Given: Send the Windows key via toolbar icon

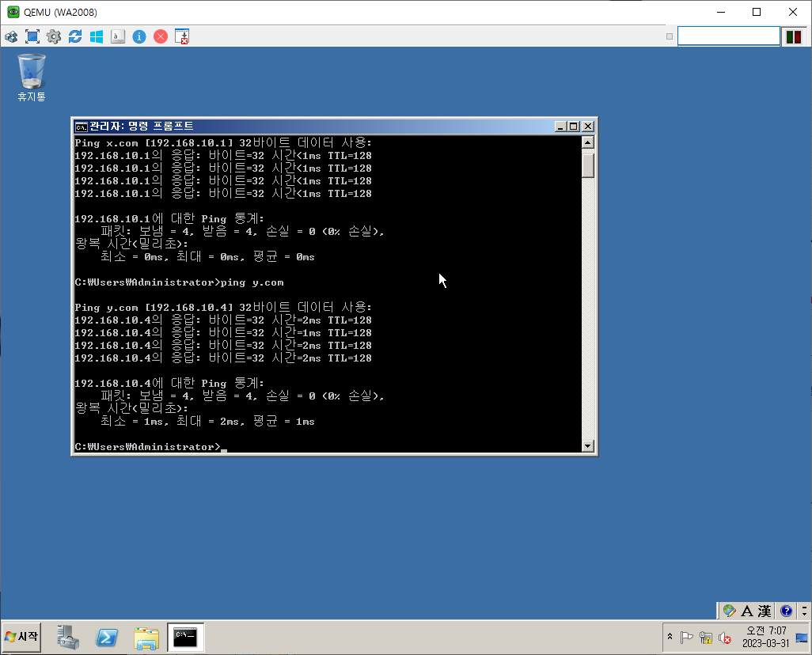Looking at the screenshot, I should tap(97, 36).
